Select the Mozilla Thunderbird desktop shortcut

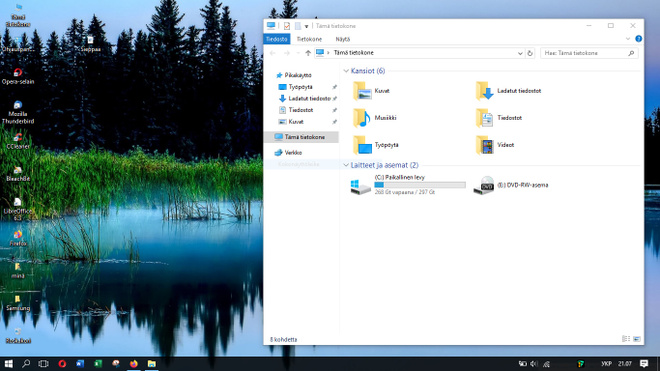tap(18, 112)
